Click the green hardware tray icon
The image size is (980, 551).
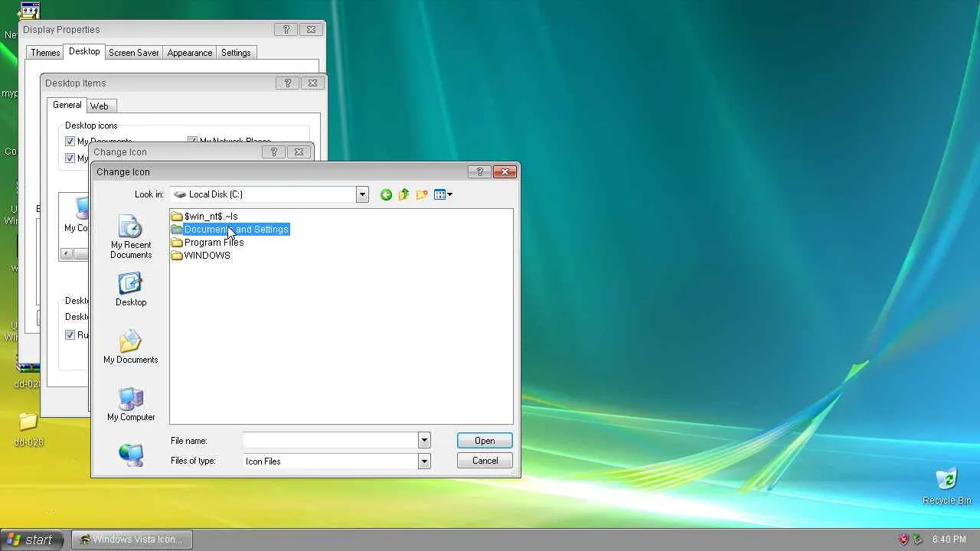tap(917, 540)
